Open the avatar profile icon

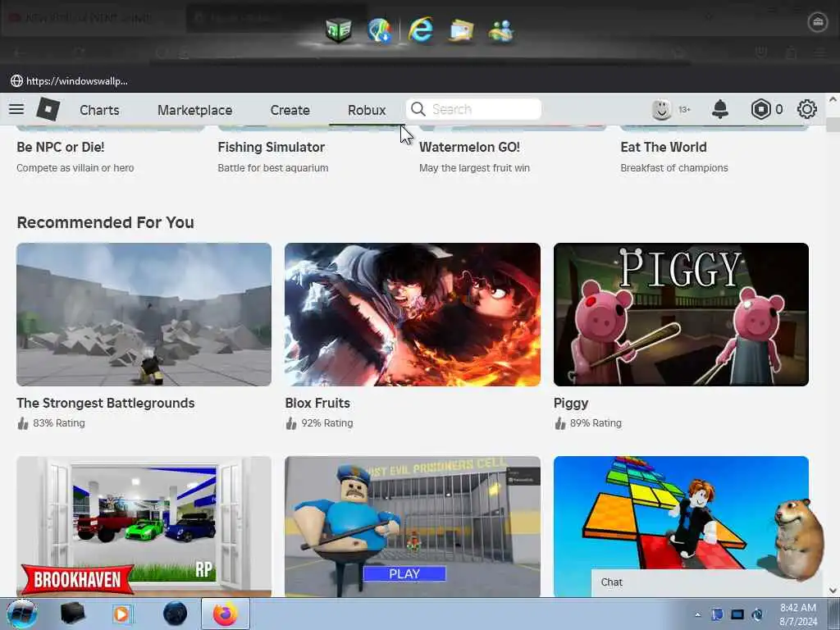click(662, 110)
